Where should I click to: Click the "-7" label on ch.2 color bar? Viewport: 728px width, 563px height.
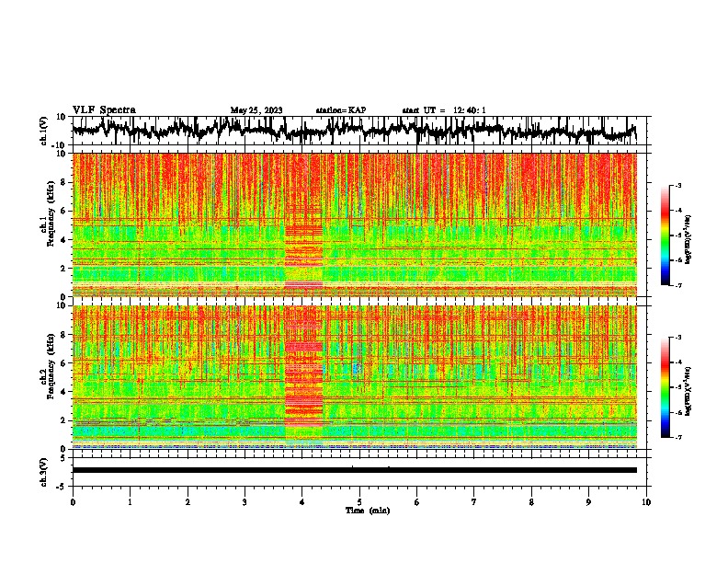coord(678,438)
